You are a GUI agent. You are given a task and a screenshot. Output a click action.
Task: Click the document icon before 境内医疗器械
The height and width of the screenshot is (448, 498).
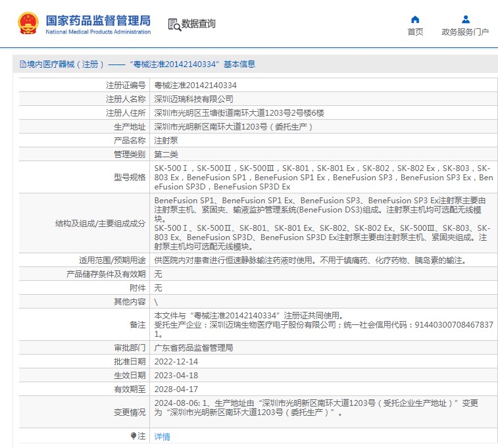click(22, 64)
